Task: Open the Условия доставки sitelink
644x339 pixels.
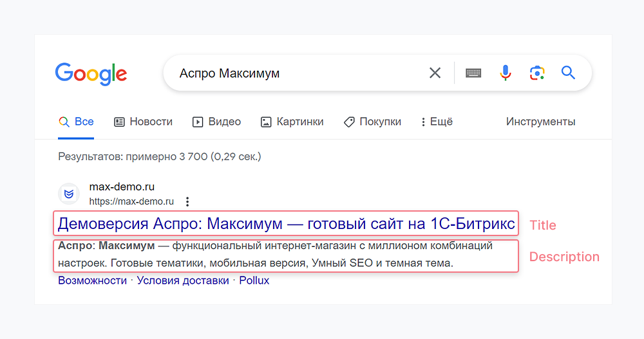Action: coord(183,280)
